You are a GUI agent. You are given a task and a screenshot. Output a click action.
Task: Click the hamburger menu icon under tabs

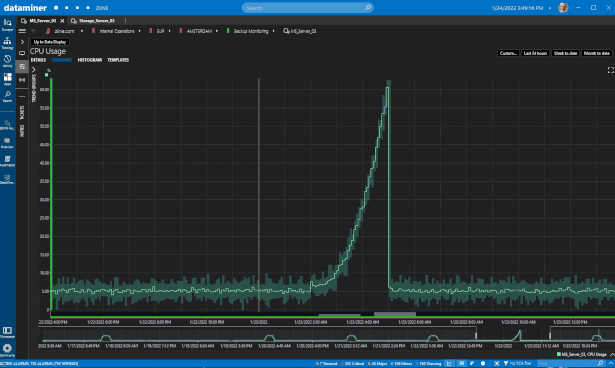click(22, 31)
